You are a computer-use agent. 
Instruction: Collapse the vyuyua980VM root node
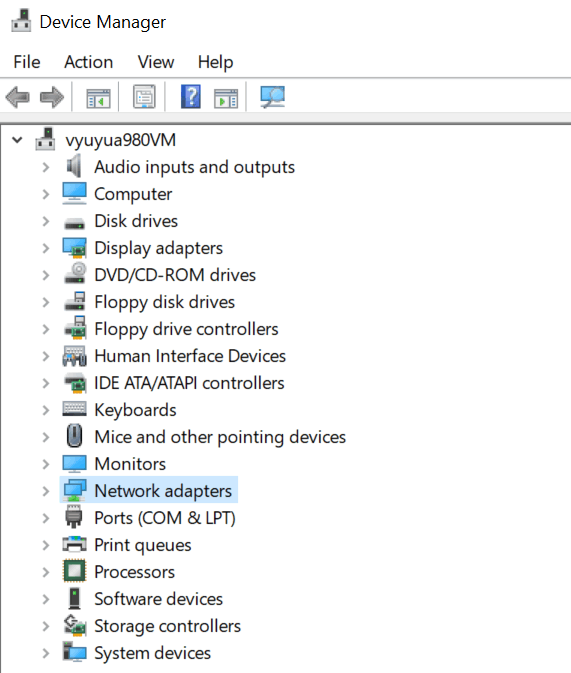(x=17, y=140)
